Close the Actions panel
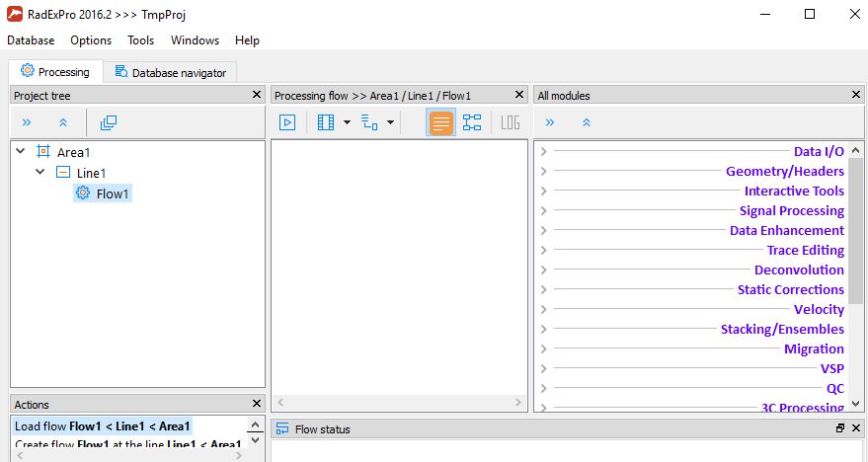Image resolution: width=868 pixels, height=462 pixels. 257,404
